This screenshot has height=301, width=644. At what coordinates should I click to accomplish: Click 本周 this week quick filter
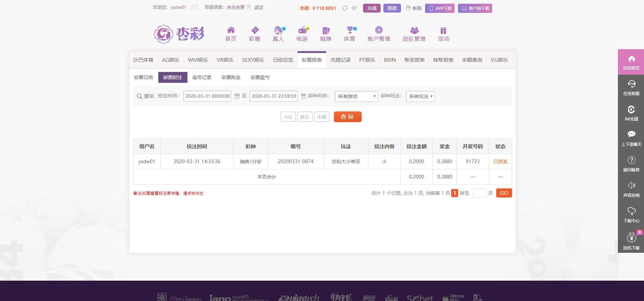tap(322, 117)
